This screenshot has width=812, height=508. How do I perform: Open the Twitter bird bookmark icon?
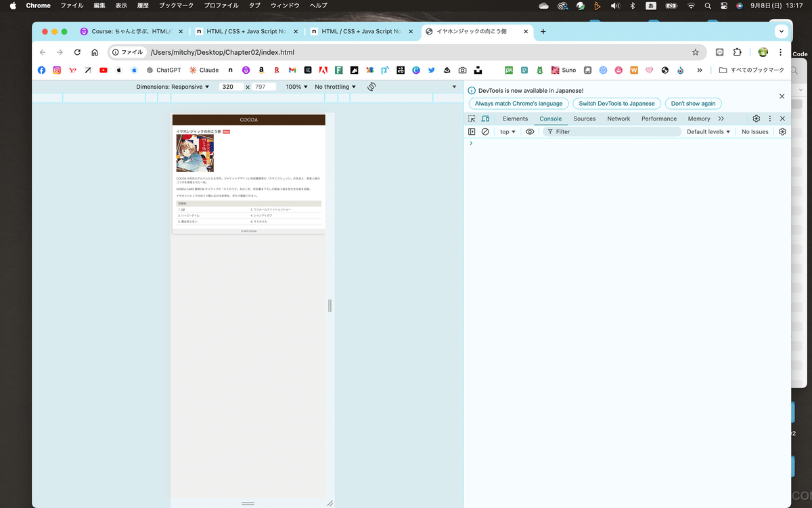431,70
